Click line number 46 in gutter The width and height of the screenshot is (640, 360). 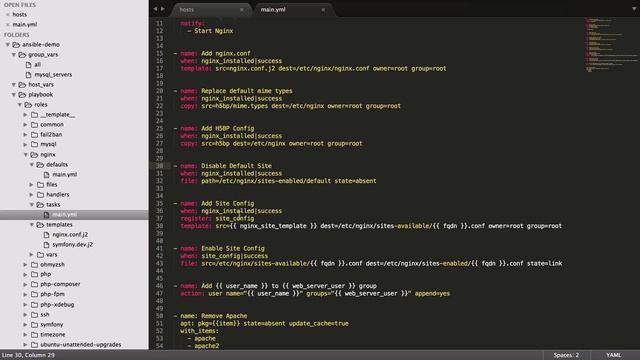pos(159,286)
